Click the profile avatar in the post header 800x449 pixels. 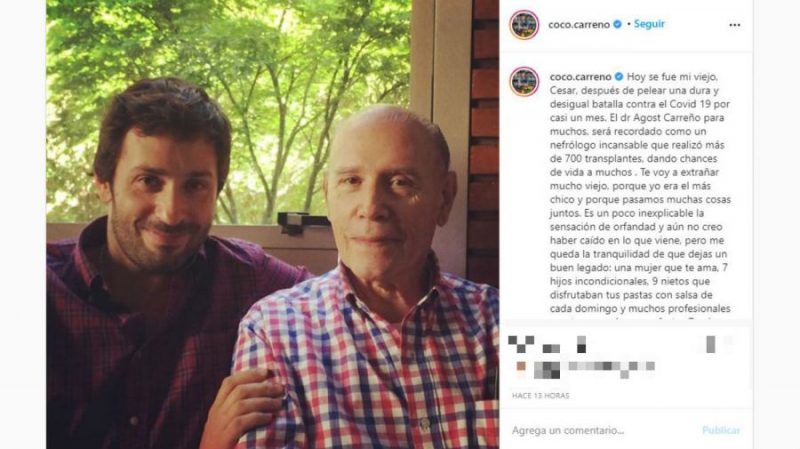(524, 24)
